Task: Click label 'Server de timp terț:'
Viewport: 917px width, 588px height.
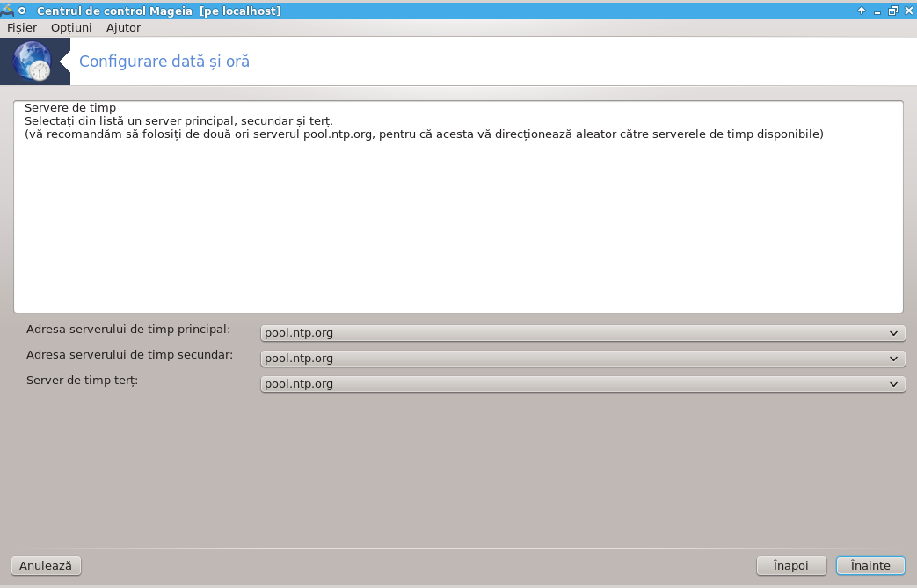Action: [82, 381]
